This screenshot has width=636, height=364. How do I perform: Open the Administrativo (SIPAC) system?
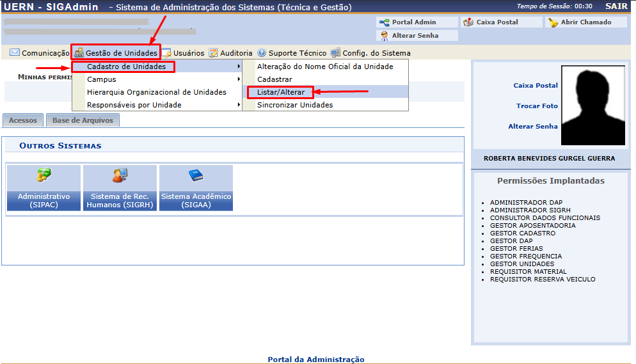click(x=44, y=188)
